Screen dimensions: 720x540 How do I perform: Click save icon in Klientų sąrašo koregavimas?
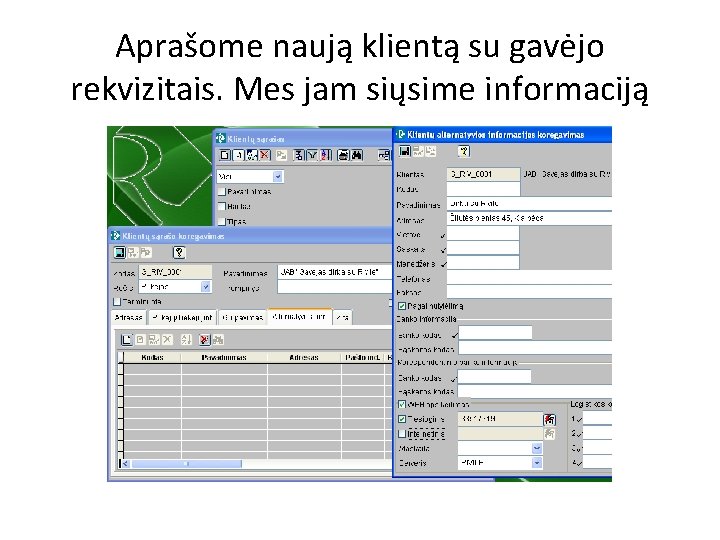(119, 252)
